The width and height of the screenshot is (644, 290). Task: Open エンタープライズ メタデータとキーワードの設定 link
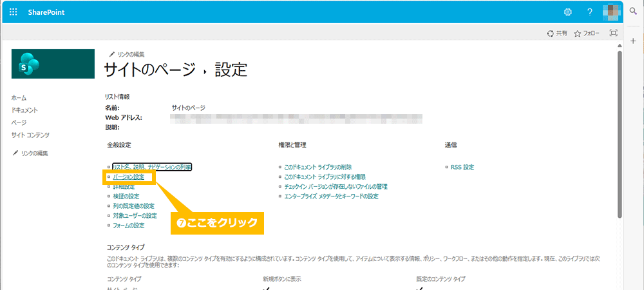331,197
